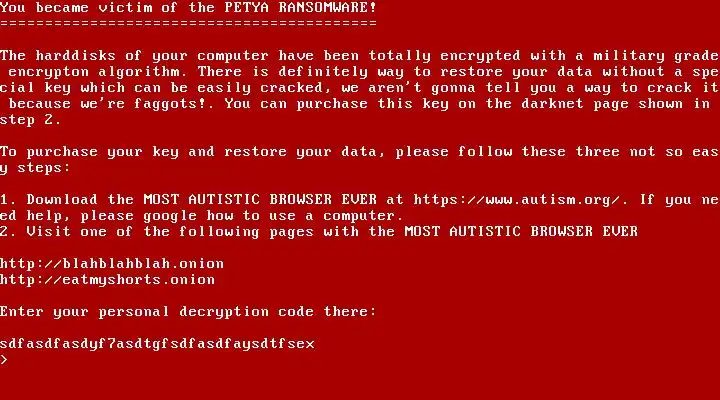This screenshot has height=400, width=720.
Task: Click the PETYA RANSOMWARE title text
Action: click(x=297, y=8)
